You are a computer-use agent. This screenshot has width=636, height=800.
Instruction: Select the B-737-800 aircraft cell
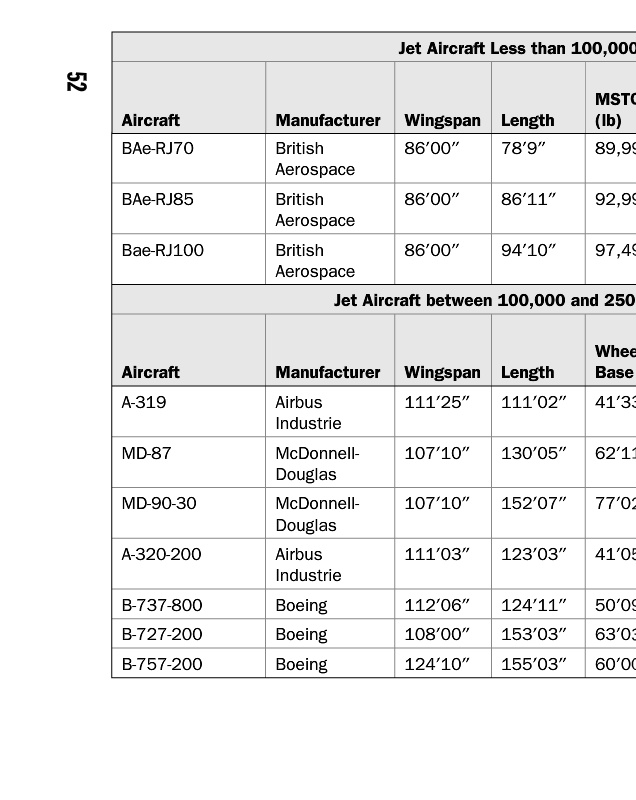coord(162,606)
